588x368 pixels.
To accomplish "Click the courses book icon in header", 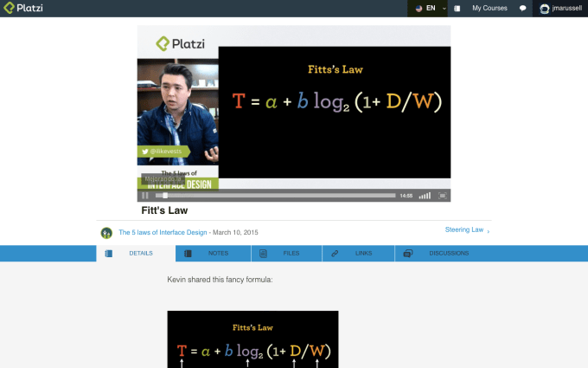I will coord(457,9).
